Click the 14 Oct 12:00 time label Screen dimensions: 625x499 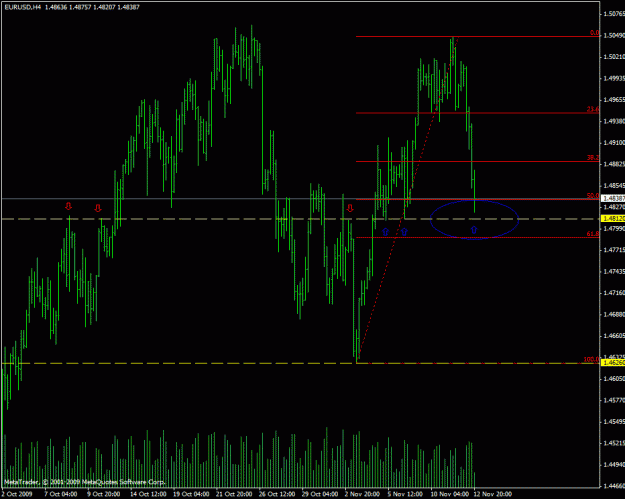148,494
